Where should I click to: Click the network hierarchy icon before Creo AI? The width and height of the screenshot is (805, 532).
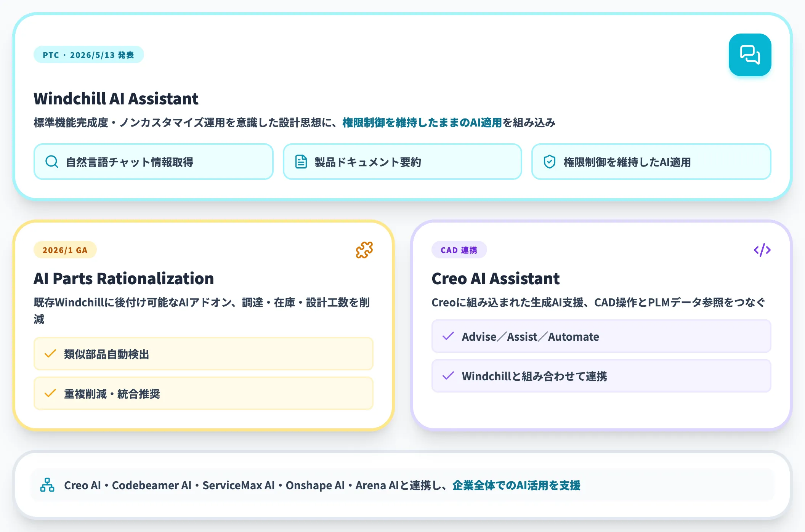[47, 485]
